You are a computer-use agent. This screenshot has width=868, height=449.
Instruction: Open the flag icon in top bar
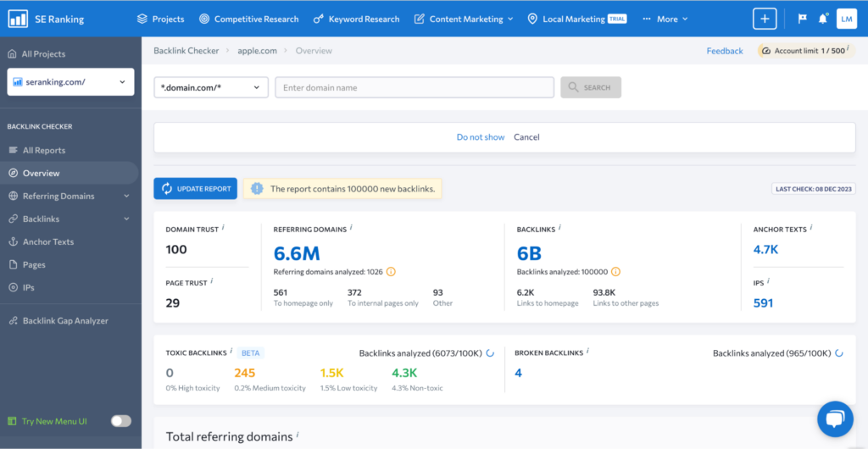click(x=802, y=19)
